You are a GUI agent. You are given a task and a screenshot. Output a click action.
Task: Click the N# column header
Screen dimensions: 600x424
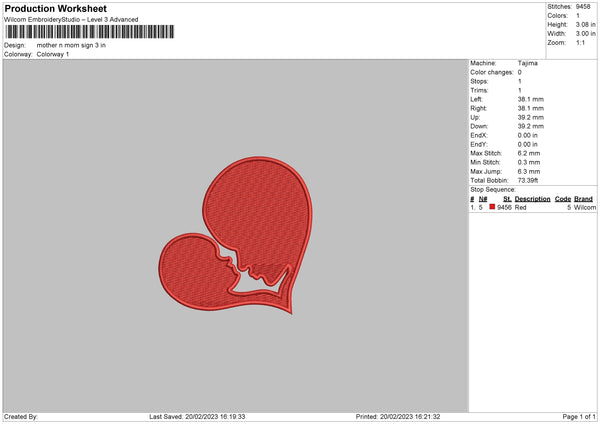(483, 199)
